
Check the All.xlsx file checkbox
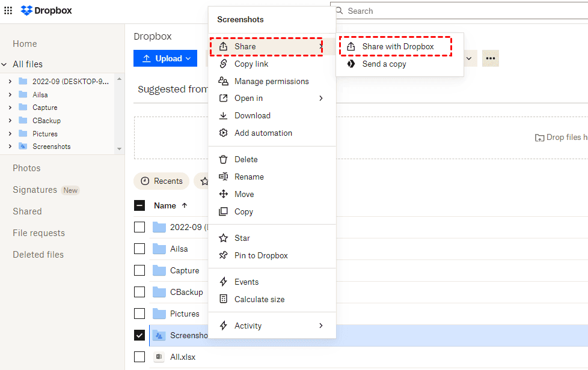pyautogui.click(x=139, y=357)
